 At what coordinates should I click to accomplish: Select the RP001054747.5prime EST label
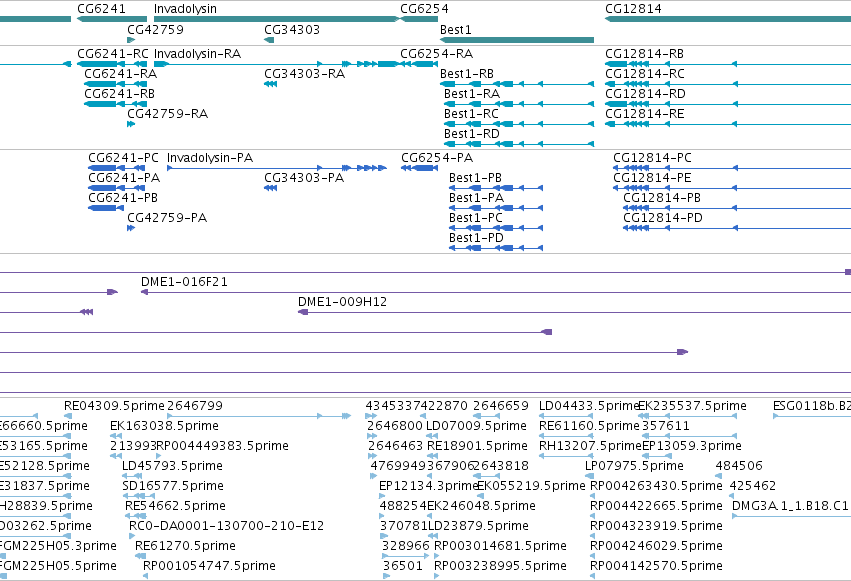pyautogui.click(x=209, y=566)
